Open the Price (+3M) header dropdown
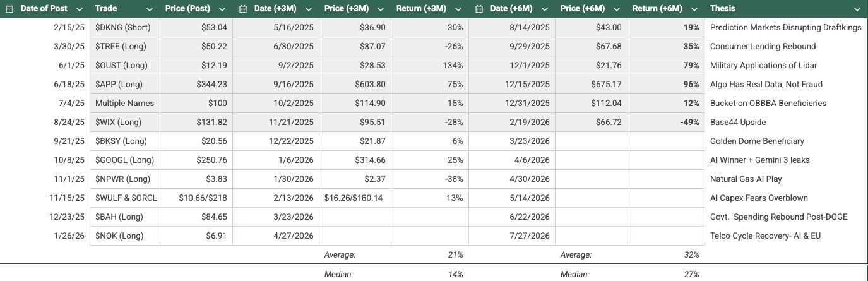Viewport: 868px width, 281px height. (x=381, y=9)
